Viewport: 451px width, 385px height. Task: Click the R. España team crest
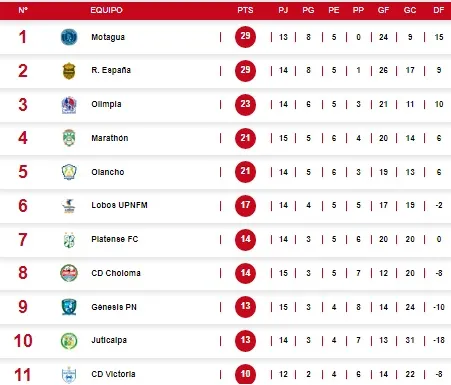(69, 71)
